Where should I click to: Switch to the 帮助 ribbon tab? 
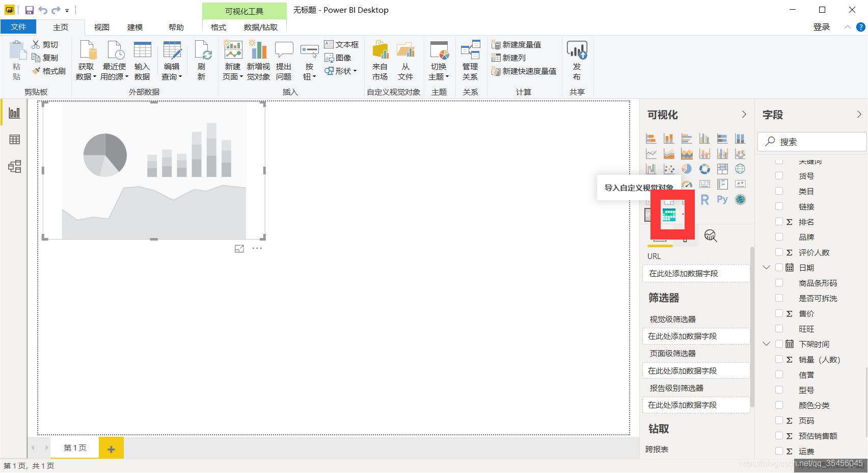[x=176, y=27]
